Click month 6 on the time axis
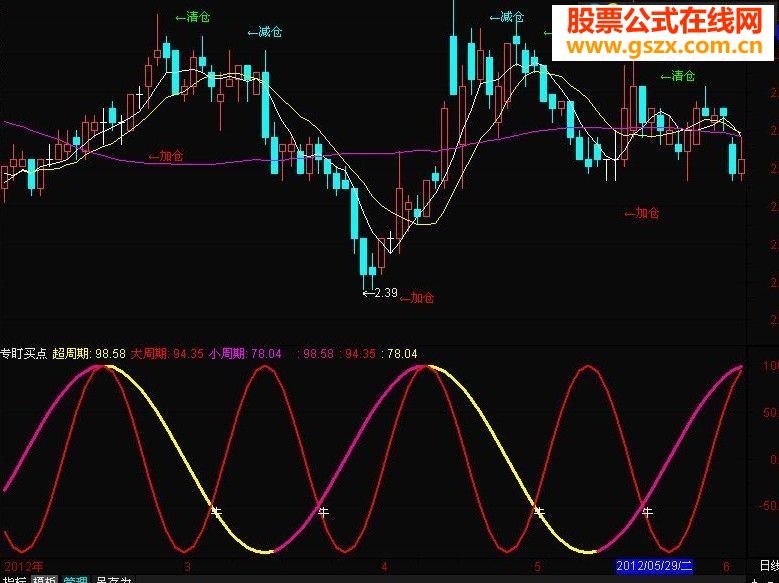The image size is (779, 583). pos(726,566)
